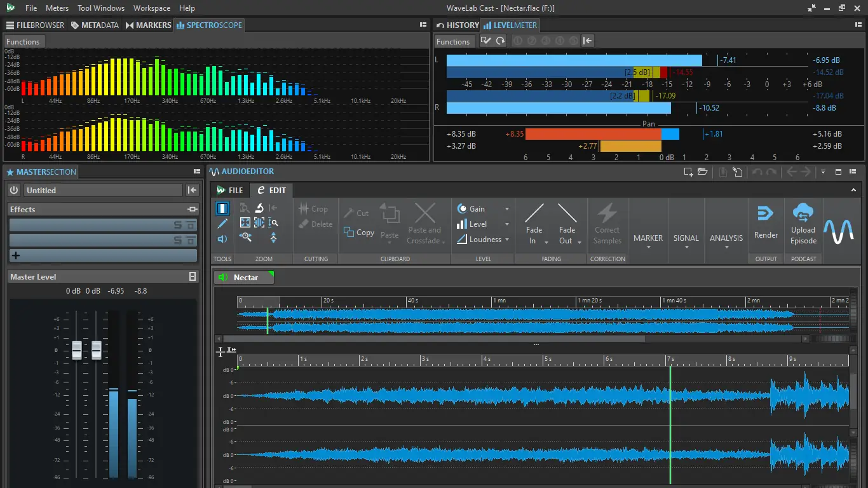Click the Upload Episode cloud icon
The width and height of the screenshot is (868, 488).
[x=803, y=212]
